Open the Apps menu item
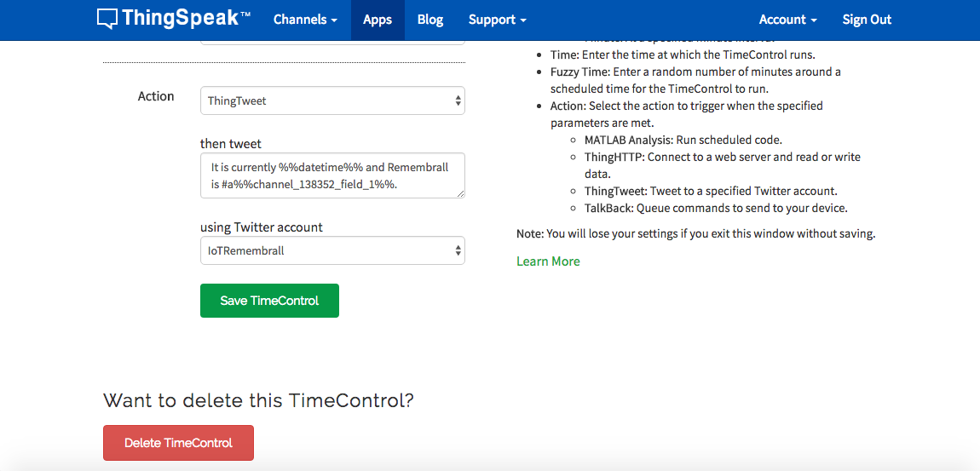The height and width of the screenshot is (471, 980). (x=378, y=20)
